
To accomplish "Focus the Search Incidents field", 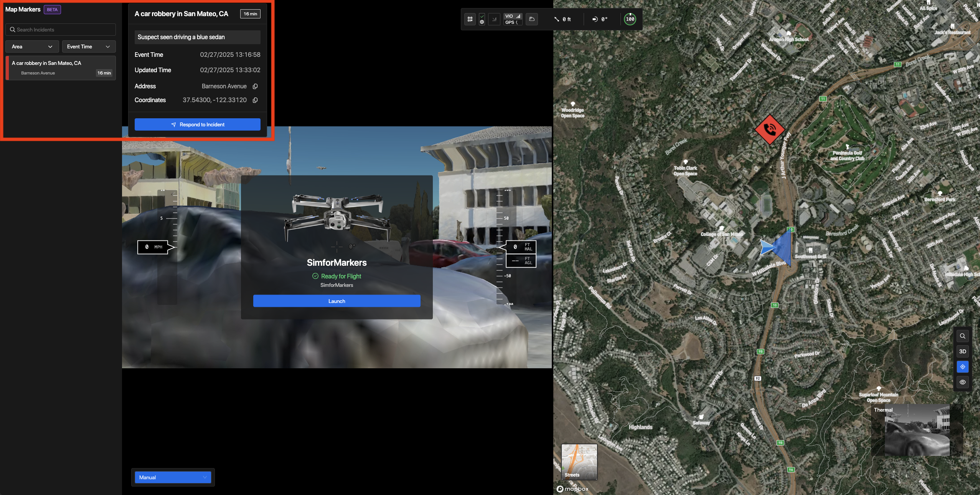I will tap(61, 30).
